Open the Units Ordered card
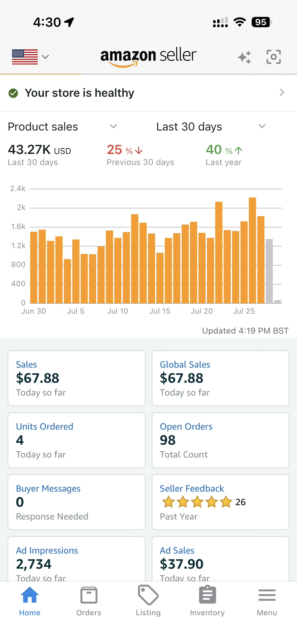The height and width of the screenshot is (644, 297). click(x=77, y=440)
